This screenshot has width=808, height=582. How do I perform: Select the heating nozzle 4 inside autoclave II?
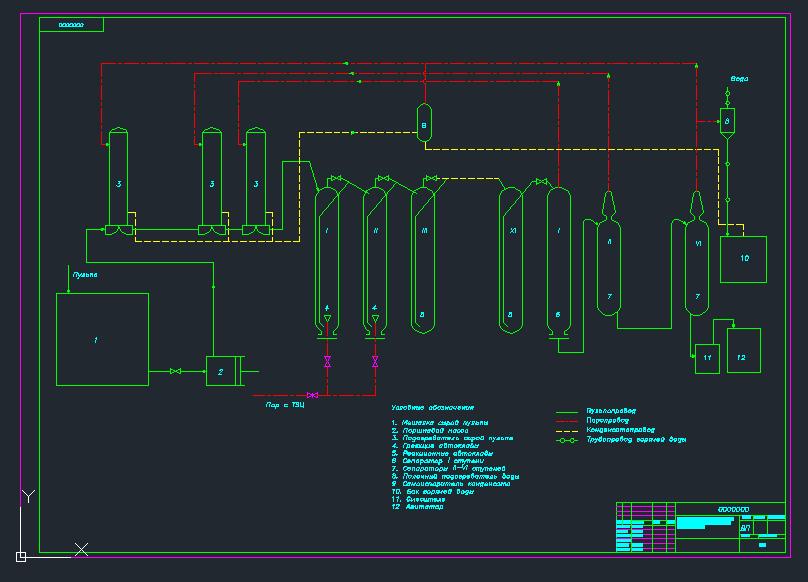pos(375,319)
